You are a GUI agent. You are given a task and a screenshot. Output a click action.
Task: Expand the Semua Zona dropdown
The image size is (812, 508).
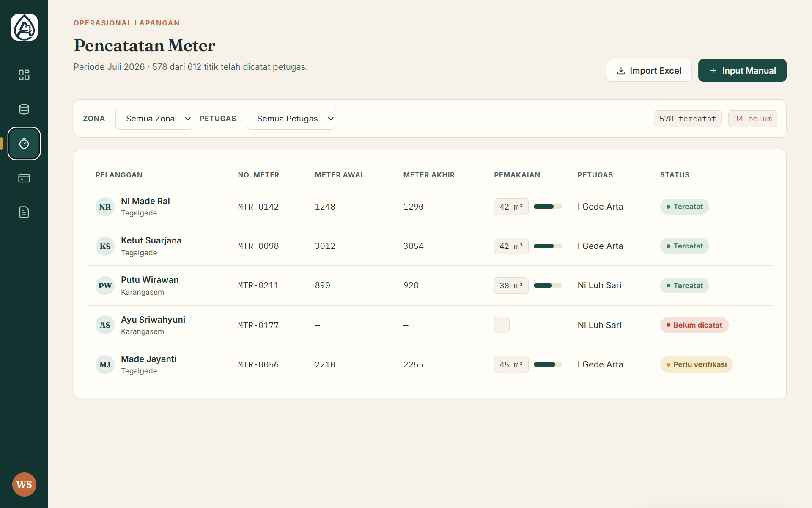[154, 119]
